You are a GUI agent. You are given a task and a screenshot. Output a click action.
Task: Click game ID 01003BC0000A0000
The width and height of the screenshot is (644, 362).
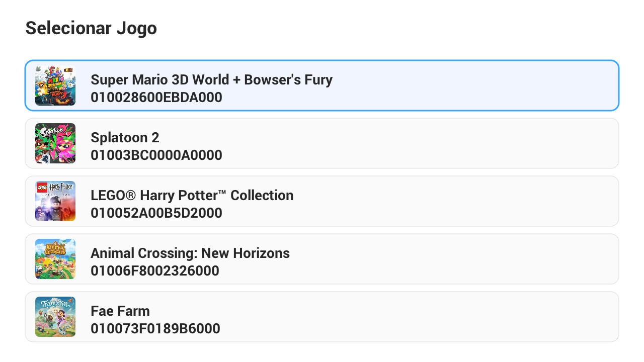(x=156, y=155)
